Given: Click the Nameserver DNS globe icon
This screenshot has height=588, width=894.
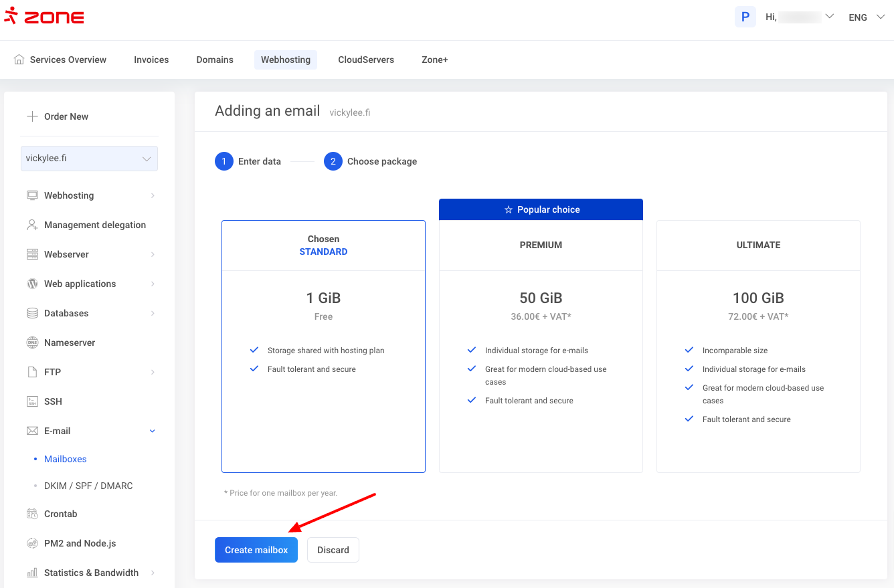Looking at the screenshot, I should (x=32, y=342).
